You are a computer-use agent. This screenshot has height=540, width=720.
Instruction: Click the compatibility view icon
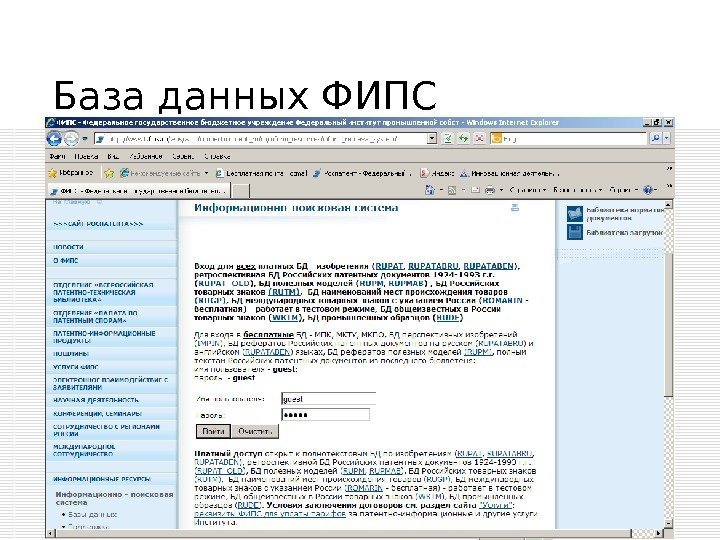pos(448,138)
